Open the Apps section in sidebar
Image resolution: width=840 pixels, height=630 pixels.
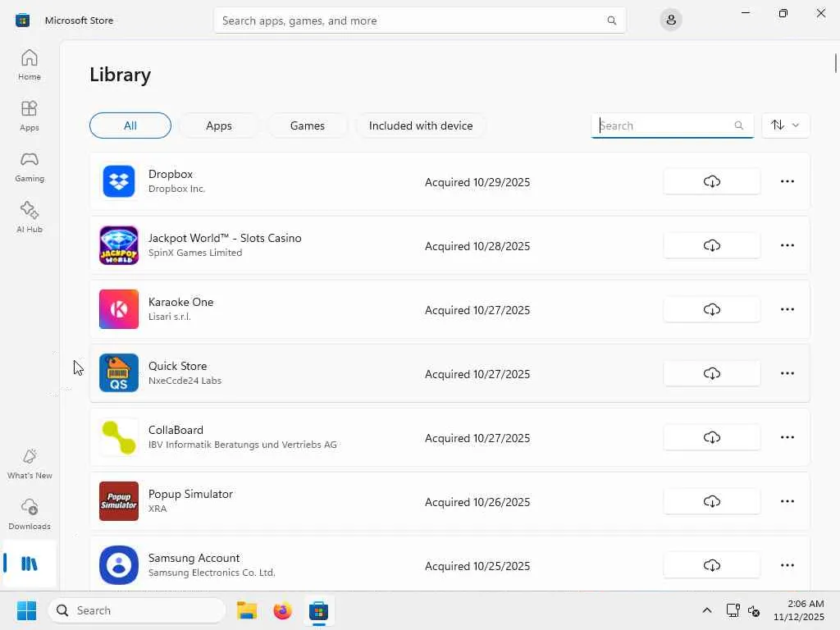[30, 116]
